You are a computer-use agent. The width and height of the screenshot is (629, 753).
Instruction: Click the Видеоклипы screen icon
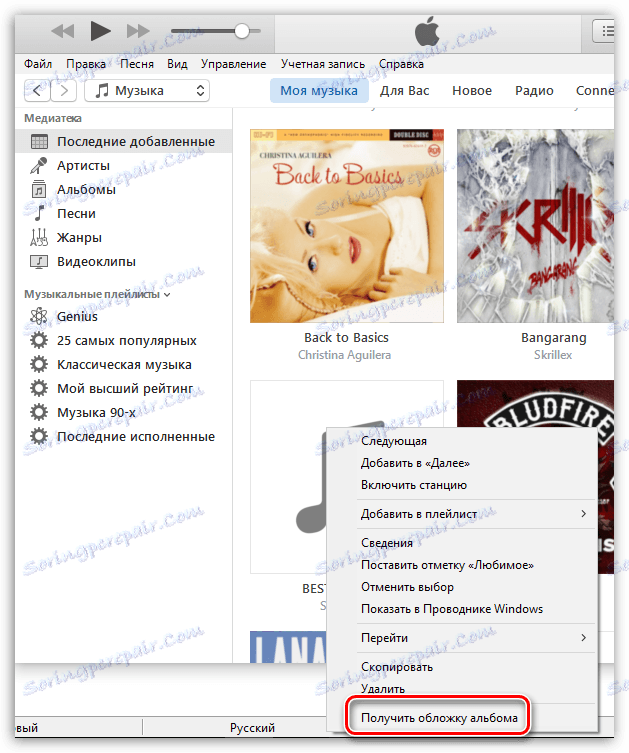[39, 262]
